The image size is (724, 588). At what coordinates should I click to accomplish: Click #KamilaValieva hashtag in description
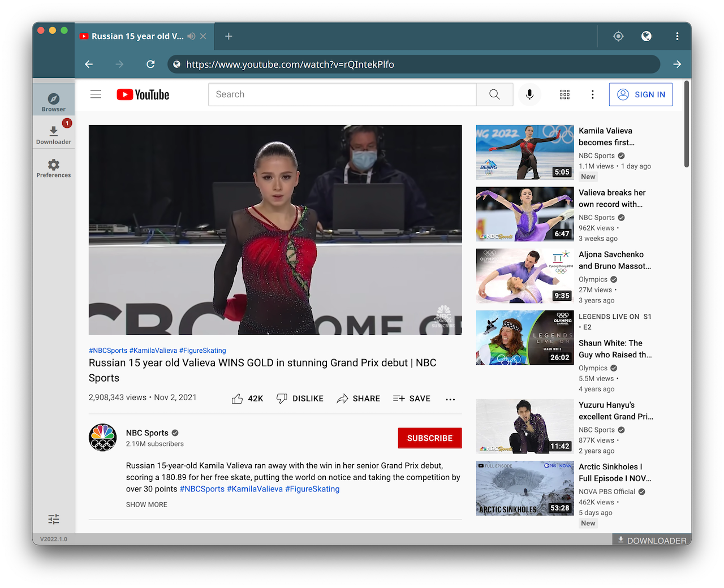(x=255, y=489)
